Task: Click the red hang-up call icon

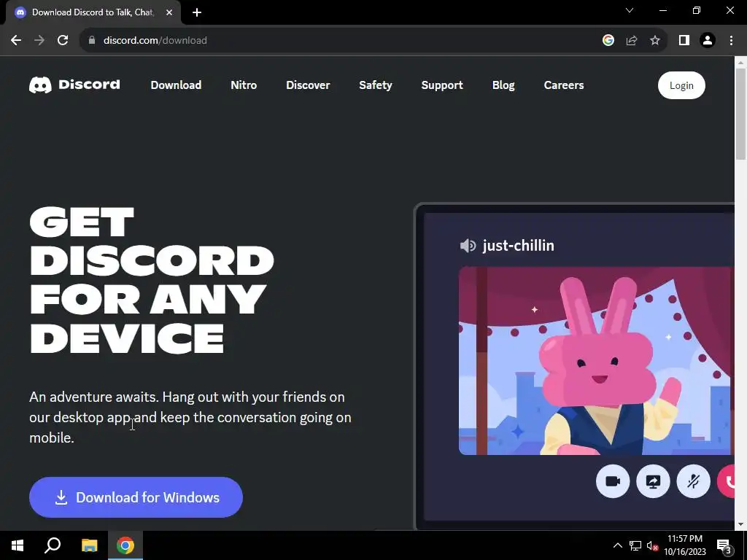Action: pyautogui.click(x=727, y=481)
